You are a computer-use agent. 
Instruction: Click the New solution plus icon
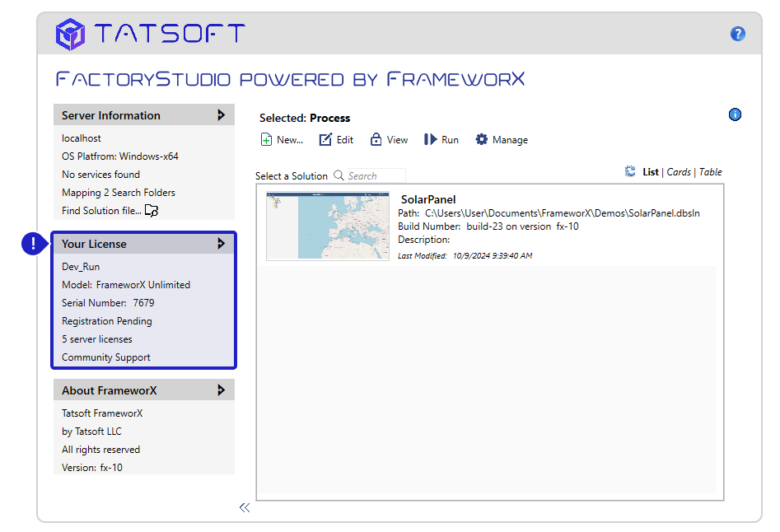pos(266,140)
